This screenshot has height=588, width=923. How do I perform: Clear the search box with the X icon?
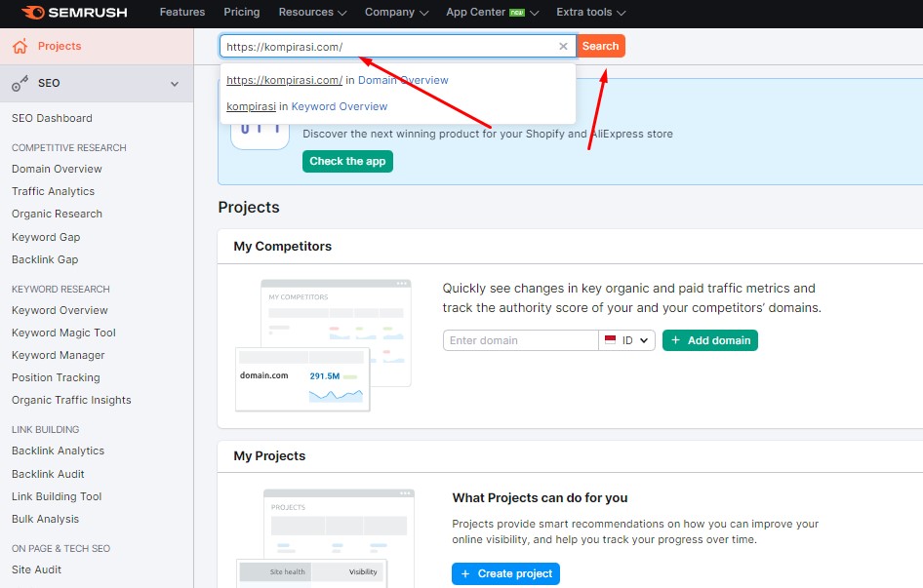(x=563, y=46)
